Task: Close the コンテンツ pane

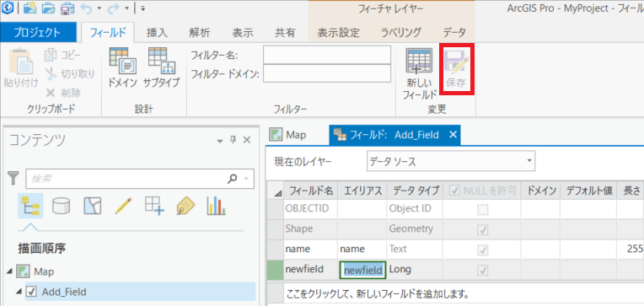Action: pyautogui.click(x=246, y=141)
